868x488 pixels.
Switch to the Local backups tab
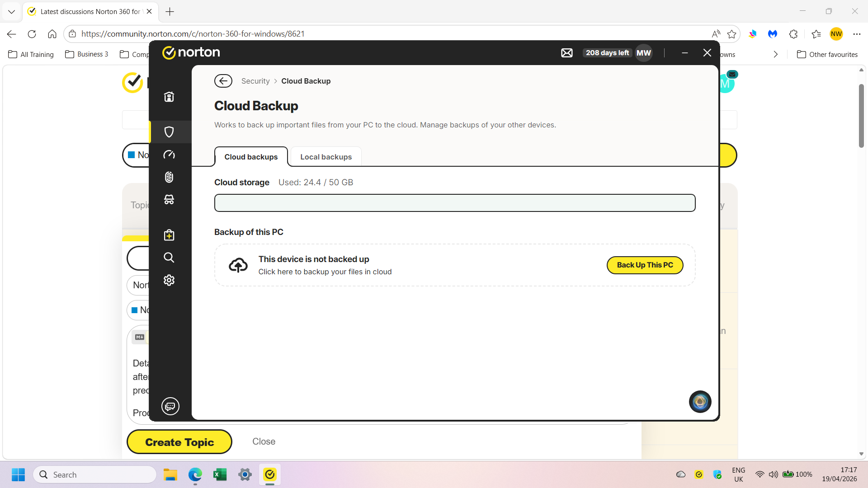point(326,157)
